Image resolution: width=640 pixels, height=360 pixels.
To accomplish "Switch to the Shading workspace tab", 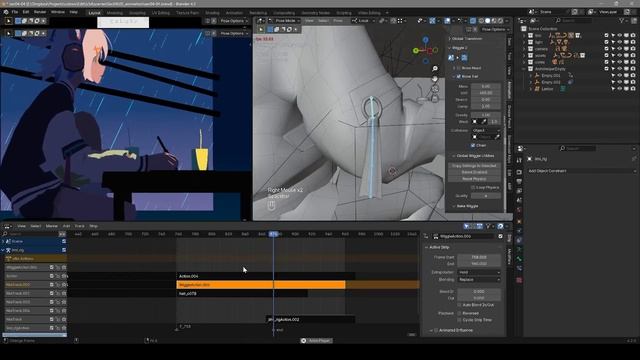I will pyautogui.click(x=212, y=13).
